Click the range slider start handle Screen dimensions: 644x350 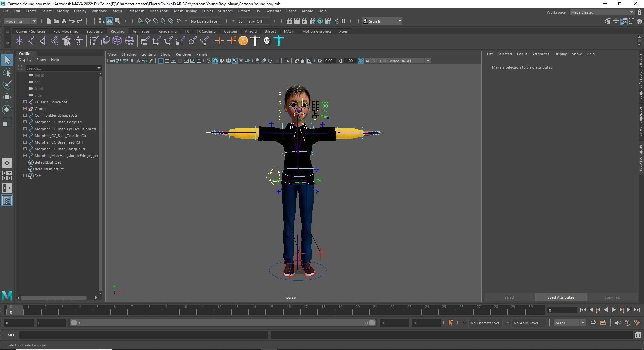[74, 323]
